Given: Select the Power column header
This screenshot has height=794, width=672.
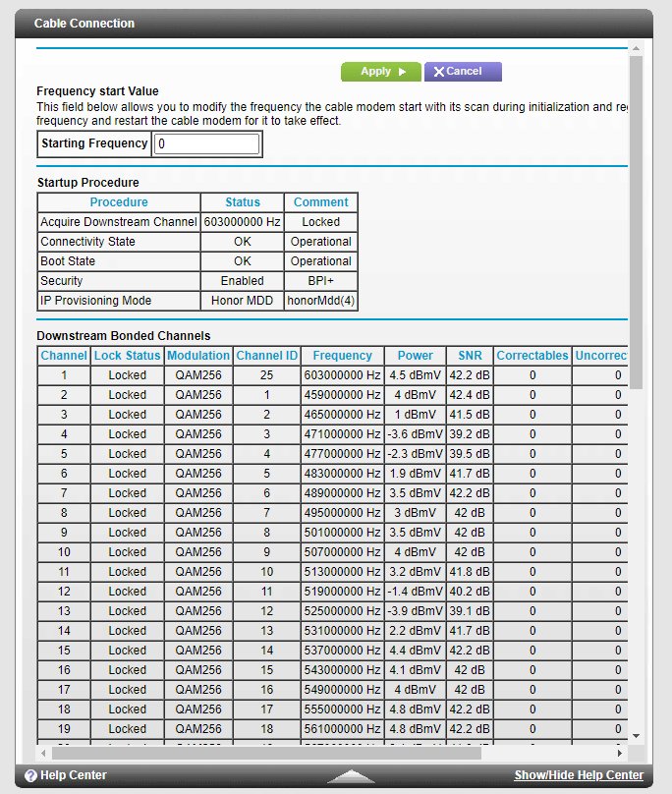Looking at the screenshot, I should 416,356.
